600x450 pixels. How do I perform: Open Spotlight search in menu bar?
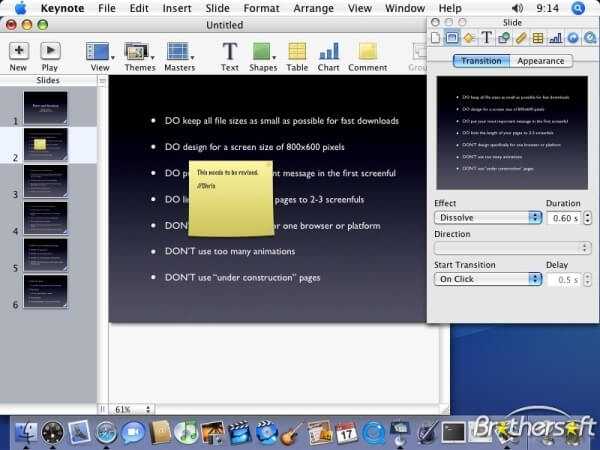[578, 8]
